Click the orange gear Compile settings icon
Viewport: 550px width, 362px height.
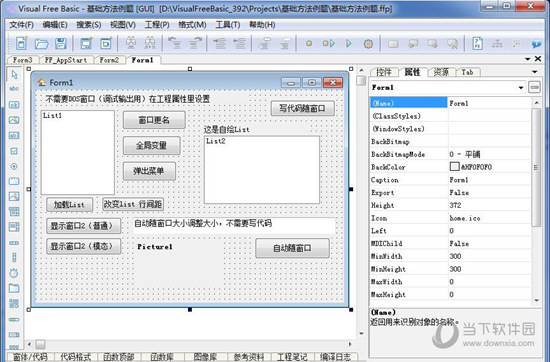(x=368, y=44)
